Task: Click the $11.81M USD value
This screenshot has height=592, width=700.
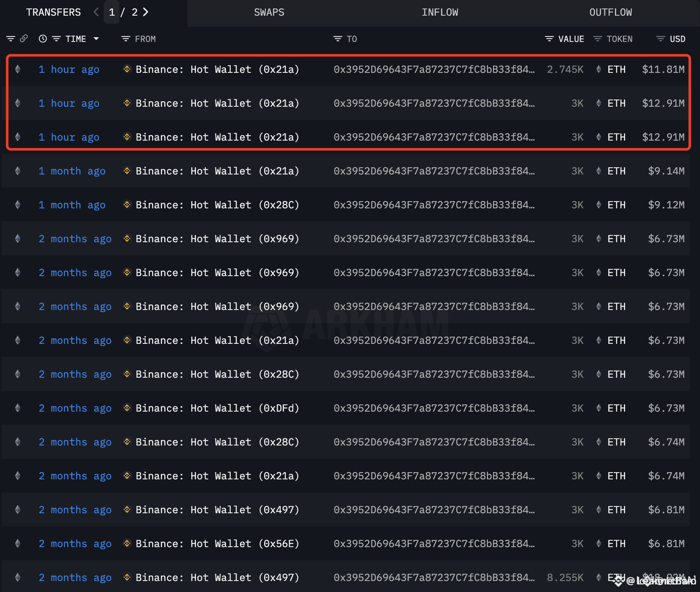Action: pos(663,69)
